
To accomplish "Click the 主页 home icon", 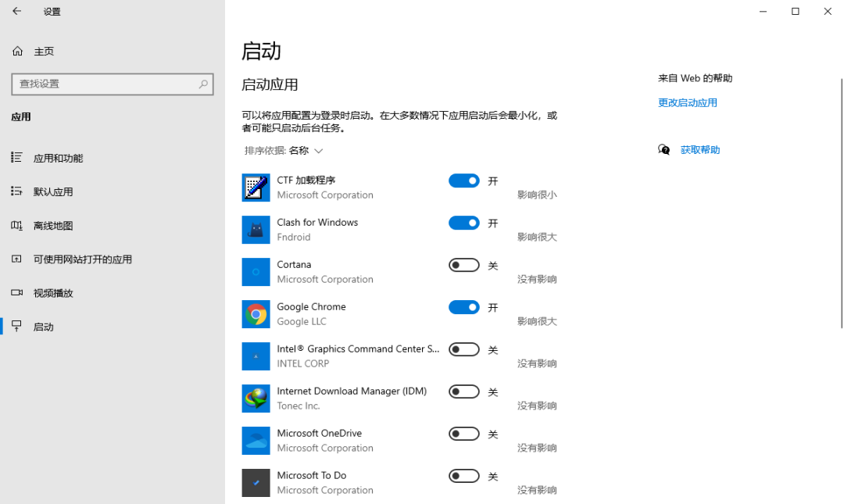I will coord(17,51).
